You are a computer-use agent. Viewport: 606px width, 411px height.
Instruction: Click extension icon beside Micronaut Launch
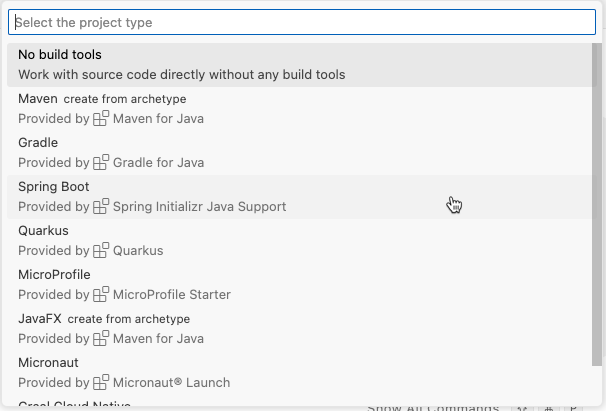tap(101, 383)
